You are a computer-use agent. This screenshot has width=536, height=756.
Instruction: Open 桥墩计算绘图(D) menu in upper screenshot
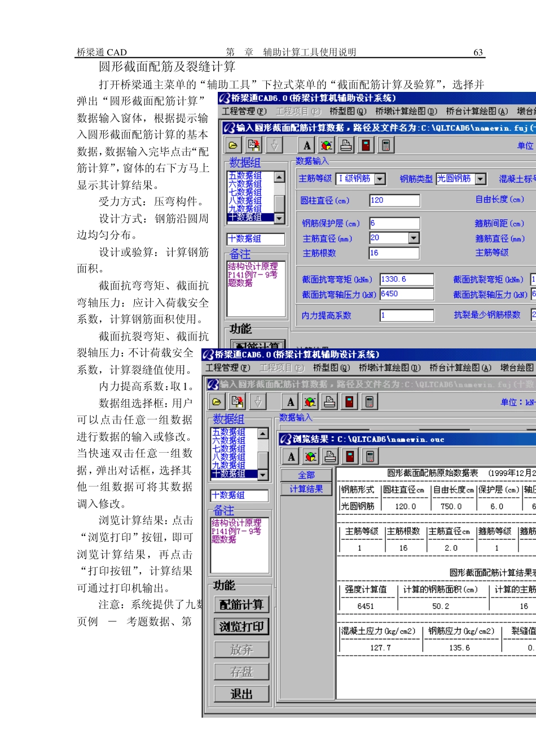click(406, 111)
